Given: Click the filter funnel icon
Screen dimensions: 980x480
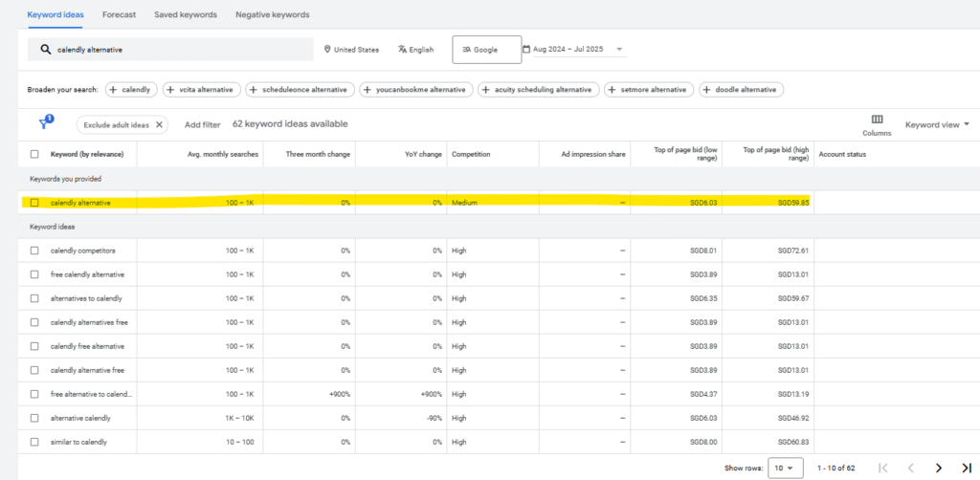Looking at the screenshot, I should pyautogui.click(x=45, y=124).
